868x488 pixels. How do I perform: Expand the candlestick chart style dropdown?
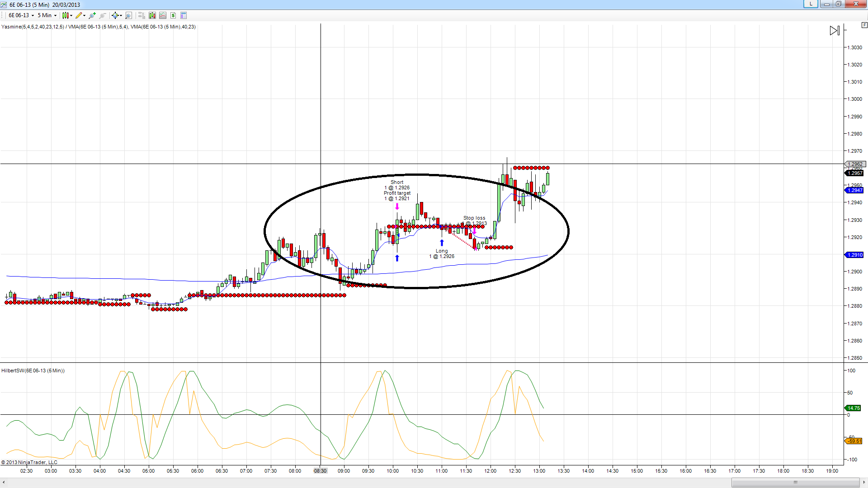pos(67,15)
